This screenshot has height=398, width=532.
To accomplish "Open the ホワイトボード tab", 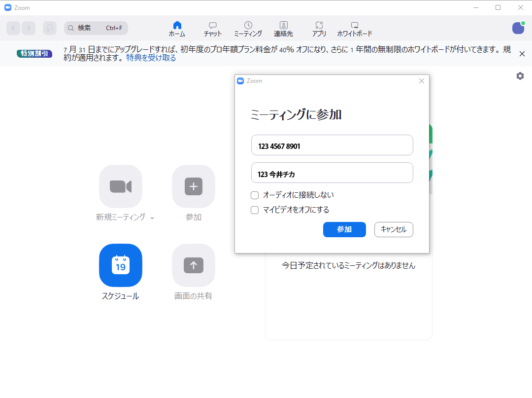I will pyautogui.click(x=354, y=29).
